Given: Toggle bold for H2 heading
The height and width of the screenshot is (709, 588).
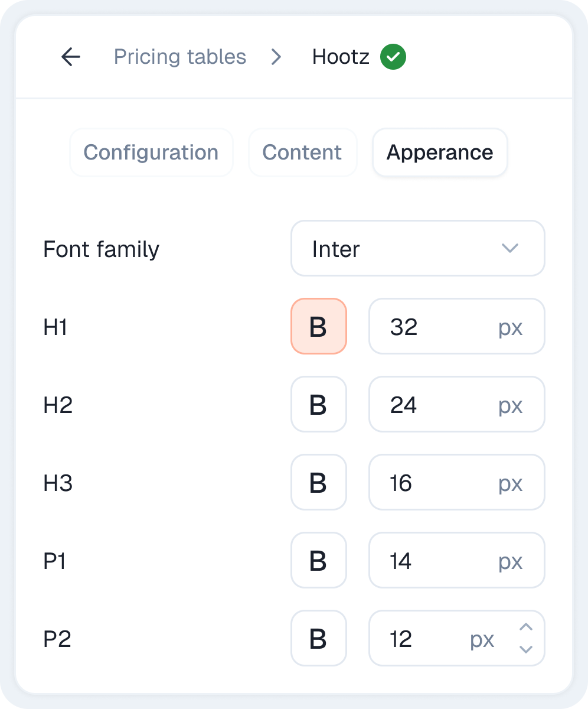Looking at the screenshot, I should coord(318,405).
